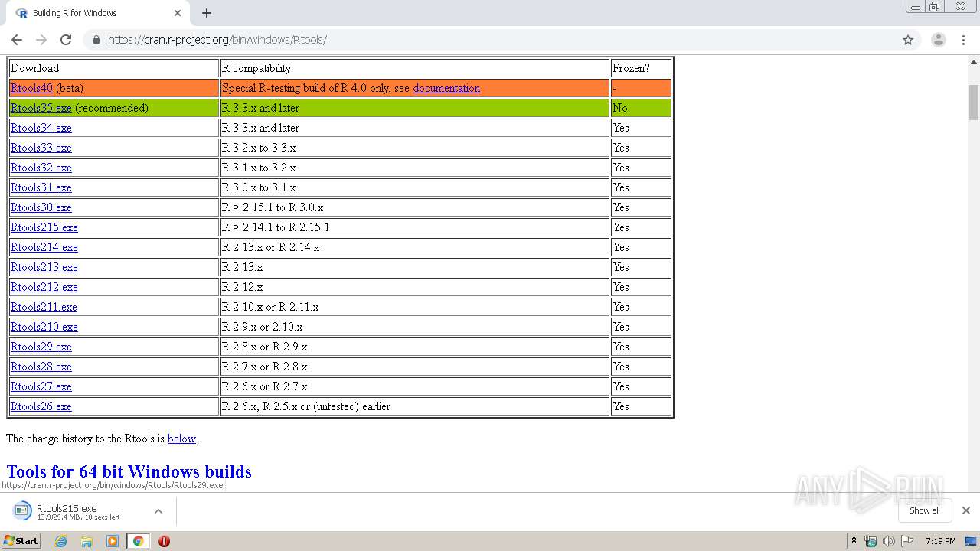980x551 pixels.
Task: Download Rtools30.exe
Action: [x=41, y=207]
